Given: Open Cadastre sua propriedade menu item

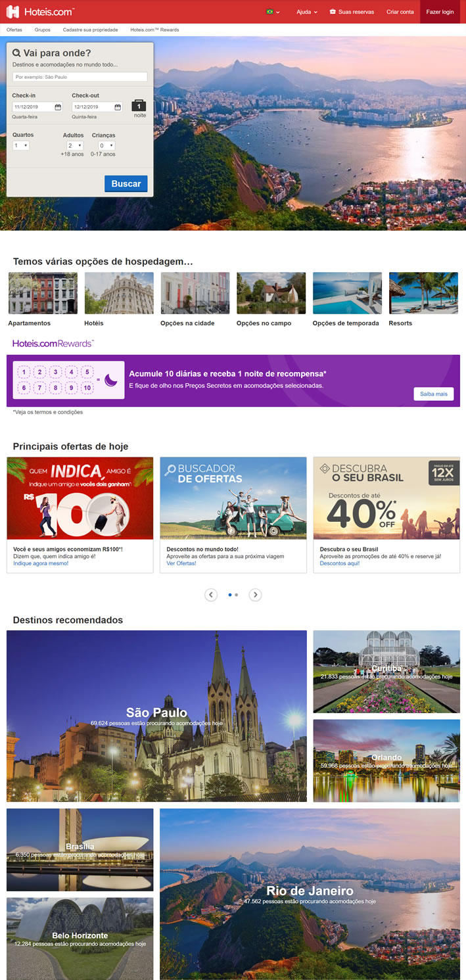Looking at the screenshot, I should point(91,30).
